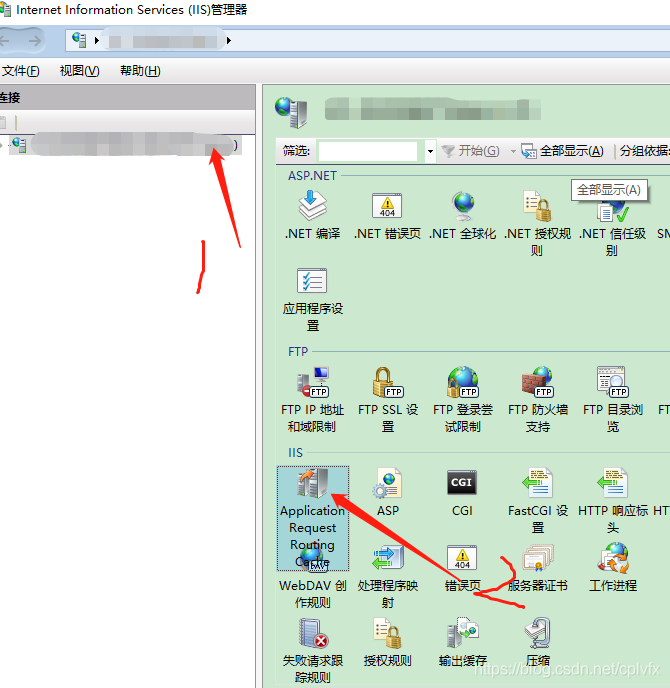Select Application Request Routing Cache icon

[313, 518]
